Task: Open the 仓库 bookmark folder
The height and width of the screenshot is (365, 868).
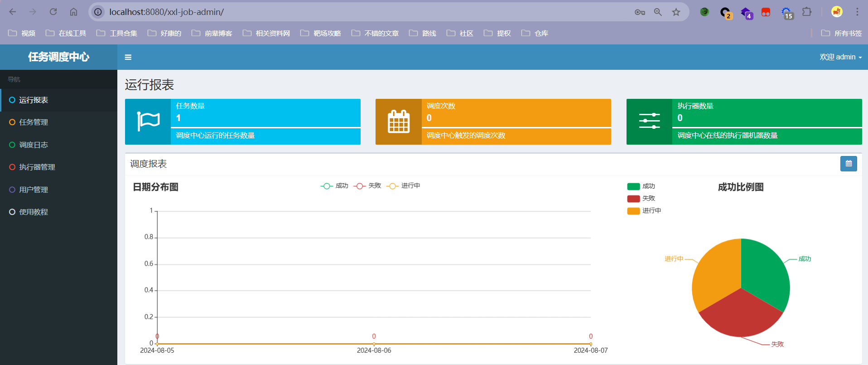Action: click(x=535, y=33)
